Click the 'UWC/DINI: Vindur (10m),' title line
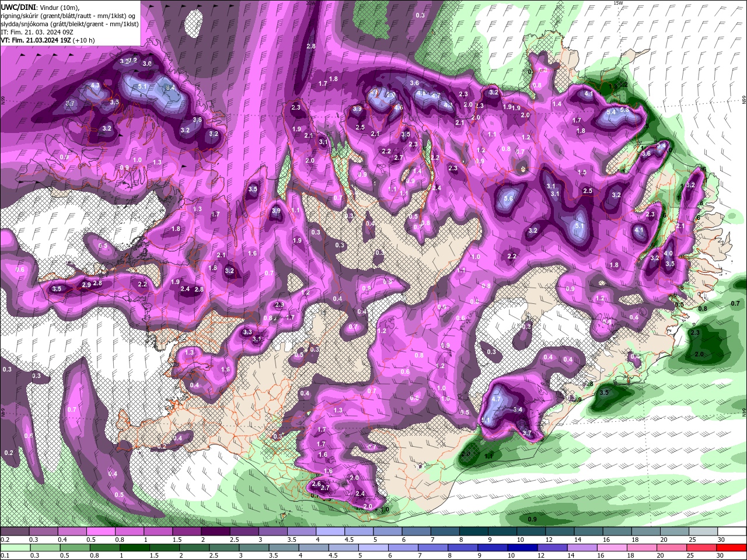This screenshot has width=747, height=560. pyautogui.click(x=40, y=7)
